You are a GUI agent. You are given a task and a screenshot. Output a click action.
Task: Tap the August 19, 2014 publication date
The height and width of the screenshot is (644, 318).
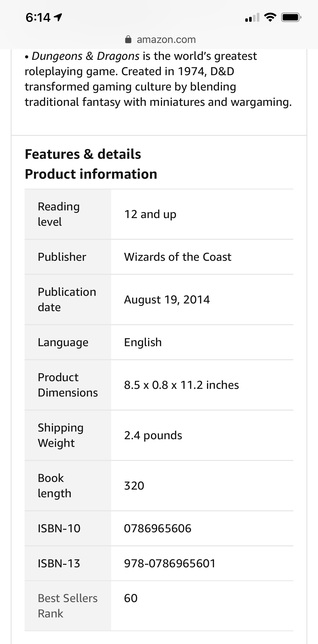pyautogui.click(x=167, y=300)
